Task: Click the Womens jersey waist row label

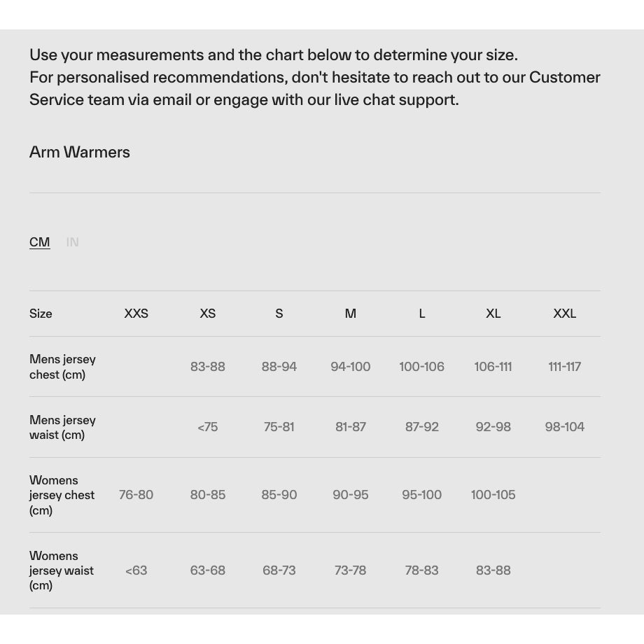Action: (x=61, y=570)
